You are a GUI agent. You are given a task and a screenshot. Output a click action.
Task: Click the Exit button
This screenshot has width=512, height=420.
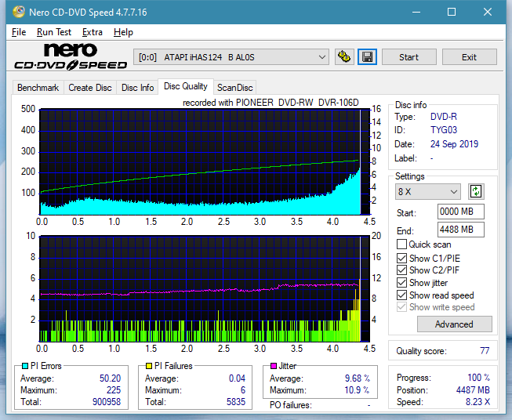469,57
